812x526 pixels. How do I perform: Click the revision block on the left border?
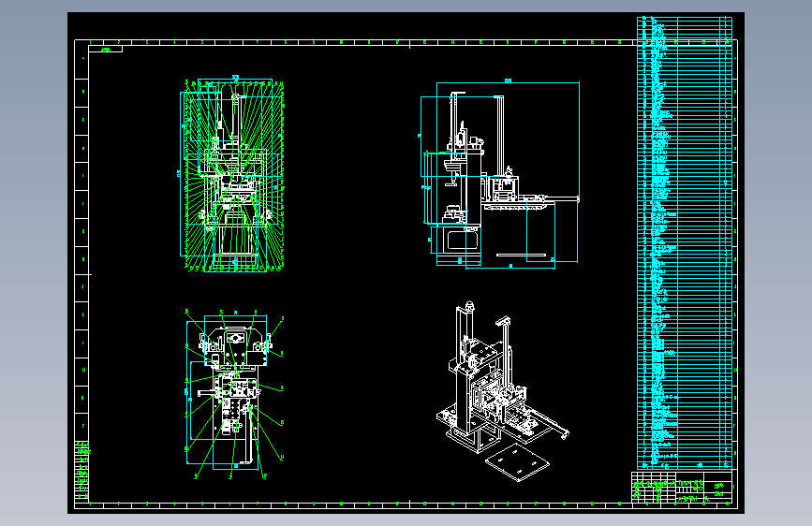tap(82, 471)
